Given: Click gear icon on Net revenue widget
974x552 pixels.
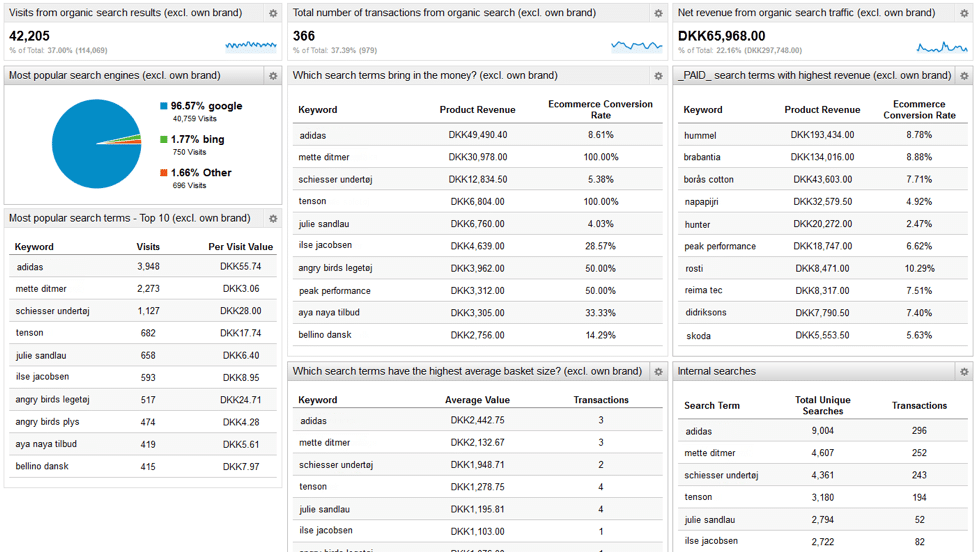Looking at the screenshot, I should point(964,13).
